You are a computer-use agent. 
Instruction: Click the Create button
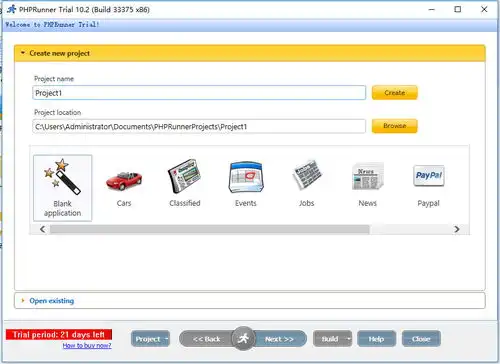395,93
